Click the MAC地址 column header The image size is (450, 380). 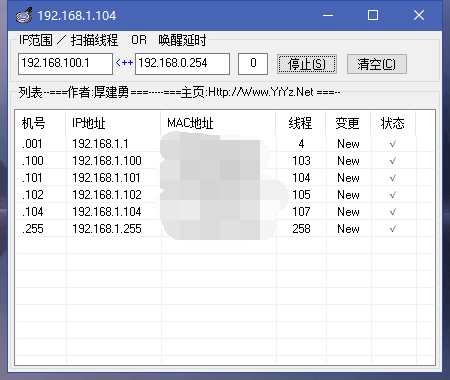218,123
